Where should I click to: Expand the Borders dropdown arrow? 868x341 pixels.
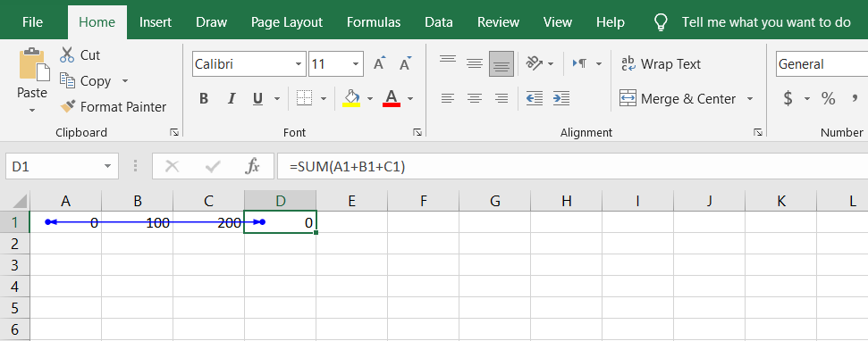[x=324, y=99]
